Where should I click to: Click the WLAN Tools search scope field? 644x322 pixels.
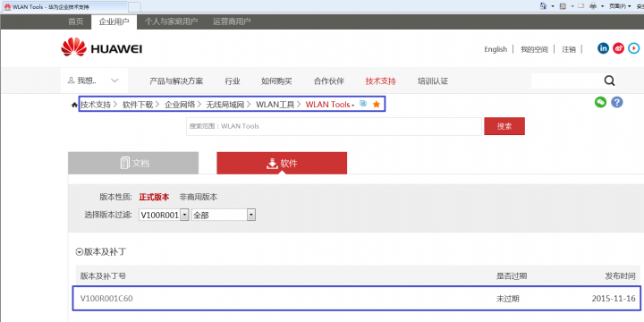pos(334,126)
